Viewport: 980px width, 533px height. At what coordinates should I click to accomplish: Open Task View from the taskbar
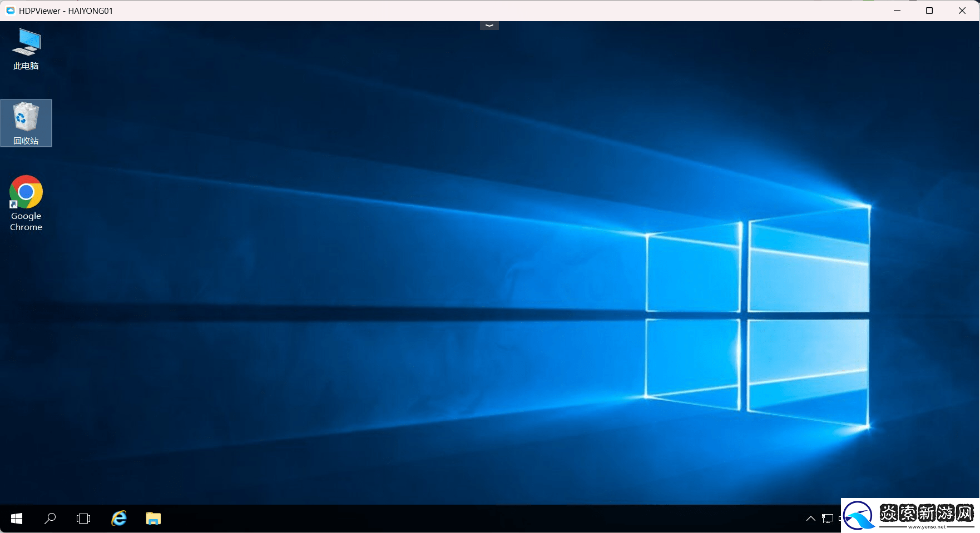(x=83, y=519)
